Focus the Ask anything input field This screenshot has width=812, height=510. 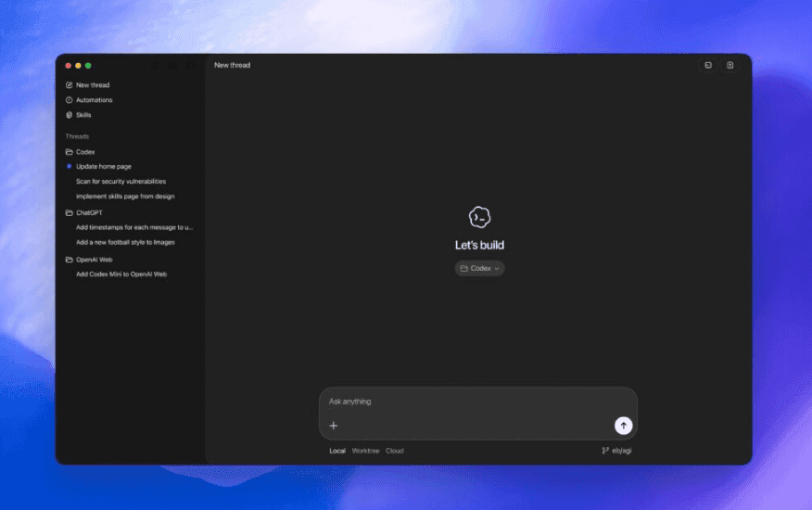(463, 402)
